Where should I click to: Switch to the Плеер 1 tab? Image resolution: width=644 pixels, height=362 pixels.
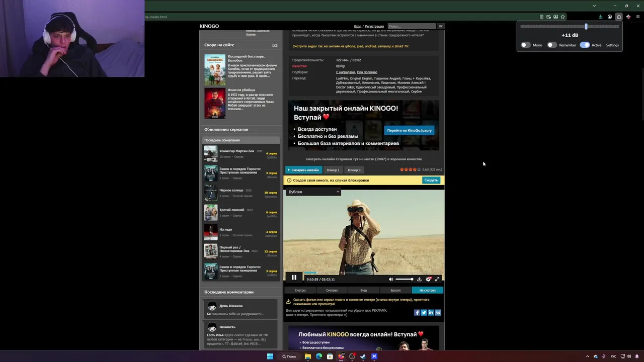click(x=333, y=170)
